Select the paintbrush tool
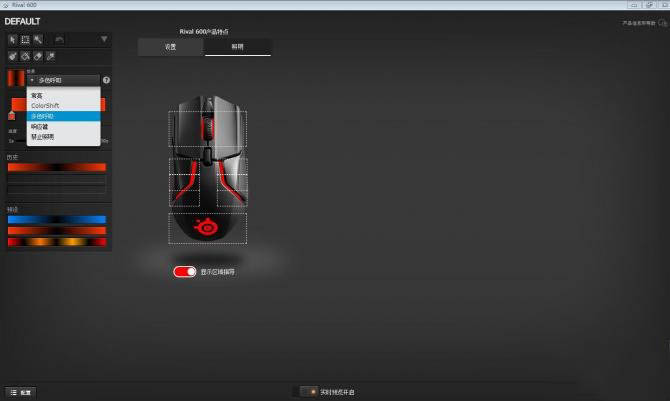 pyautogui.click(x=12, y=56)
